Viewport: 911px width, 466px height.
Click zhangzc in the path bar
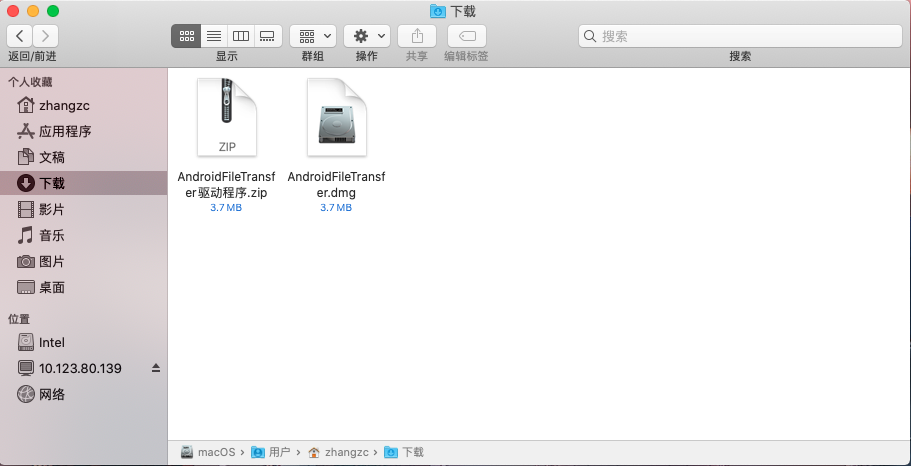tap(338, 452)
